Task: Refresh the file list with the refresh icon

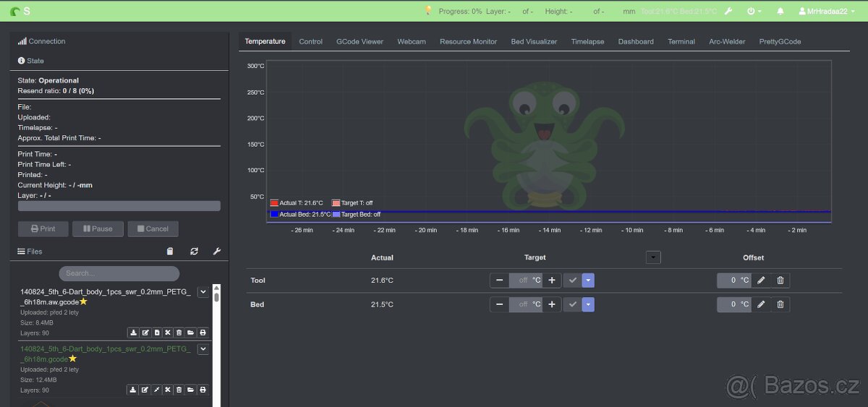Action: click(x=194, y=252)
